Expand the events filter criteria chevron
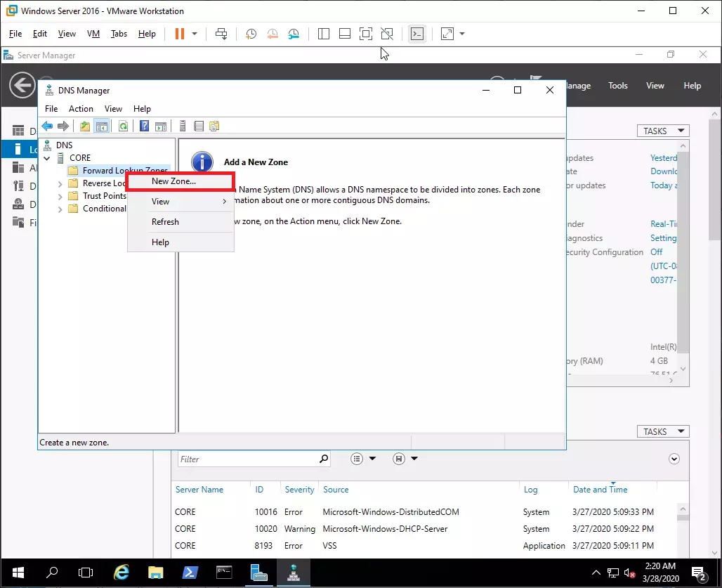Image resolution: width=722 pixels, height=588 pixels. [x=674, y=459]
